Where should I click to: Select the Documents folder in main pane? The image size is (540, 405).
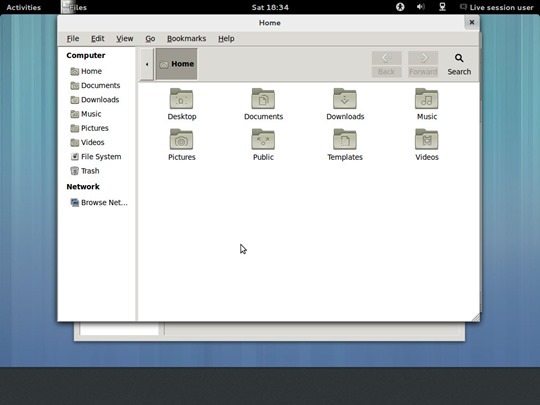(x=263, y=99)
